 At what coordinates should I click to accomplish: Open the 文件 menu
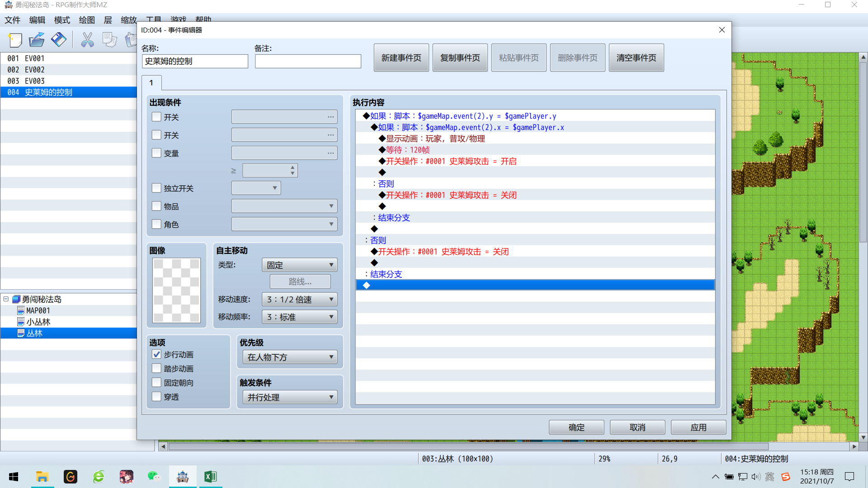coord(12,20)
